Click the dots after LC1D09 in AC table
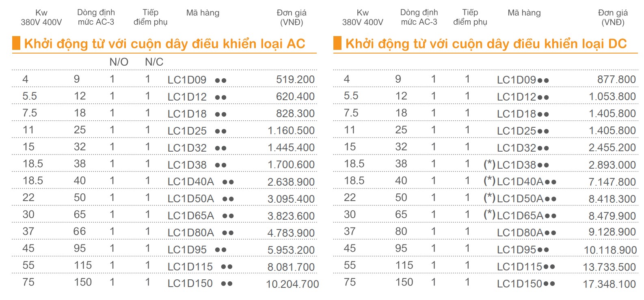 point(220,80)
